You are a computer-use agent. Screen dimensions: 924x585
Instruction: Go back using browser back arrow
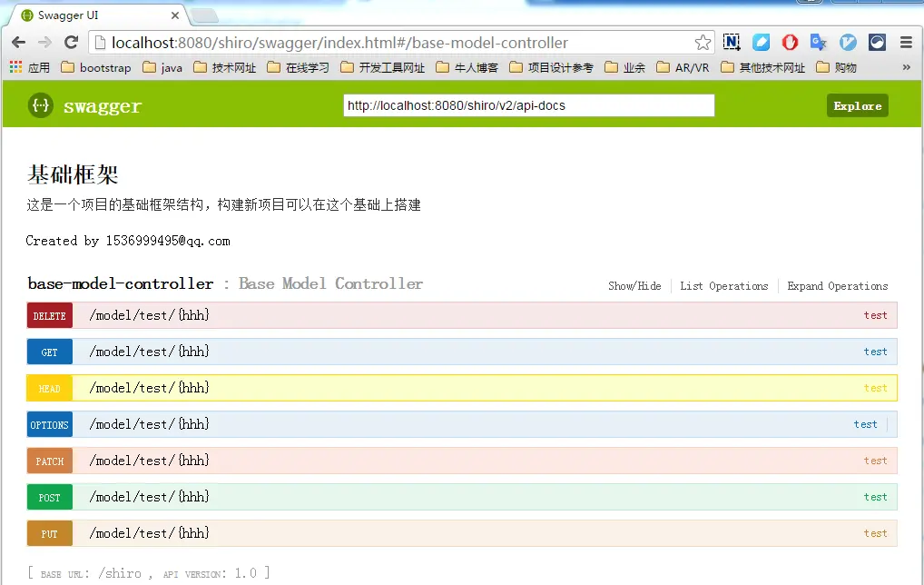coord(19,43)
